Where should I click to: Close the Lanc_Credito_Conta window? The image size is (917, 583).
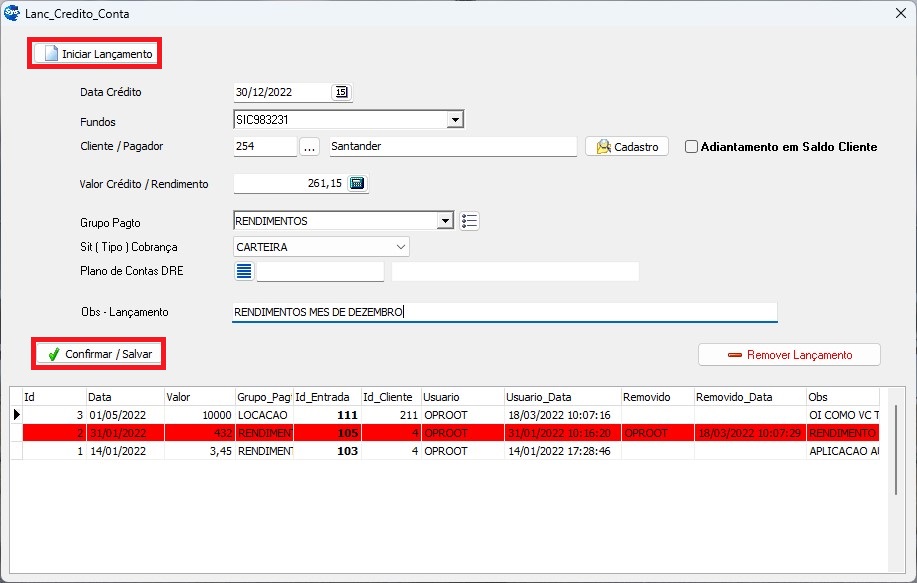pos(897,14)
